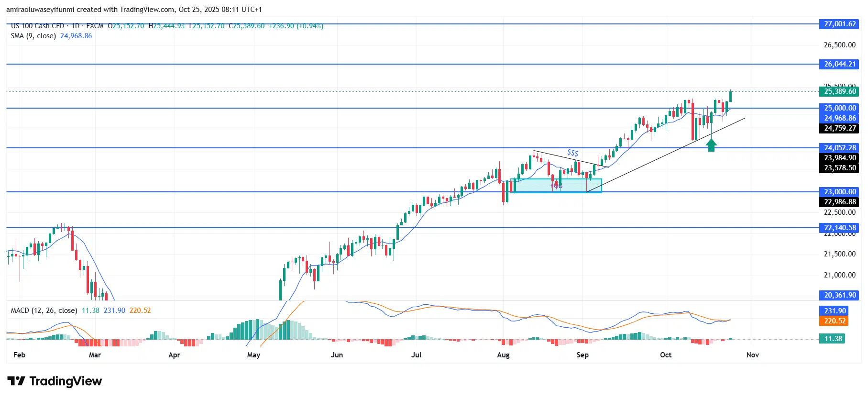
Task: Click the TradingView logo icon
Action: [x=16, y=381]
